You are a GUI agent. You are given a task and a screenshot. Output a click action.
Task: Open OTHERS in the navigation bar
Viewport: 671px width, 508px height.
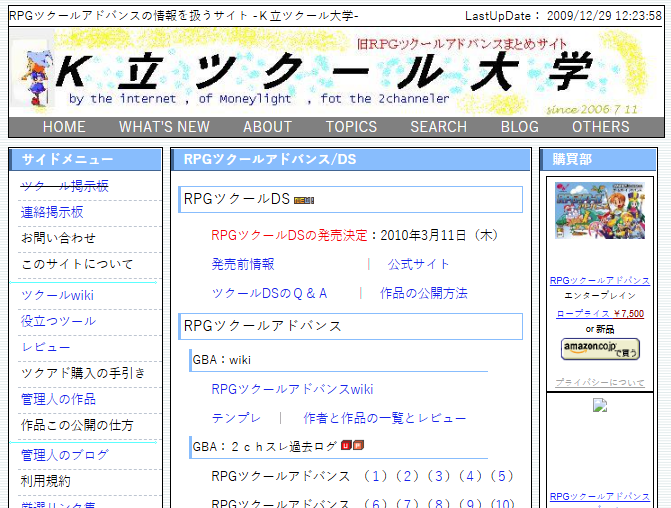[600, 127]
